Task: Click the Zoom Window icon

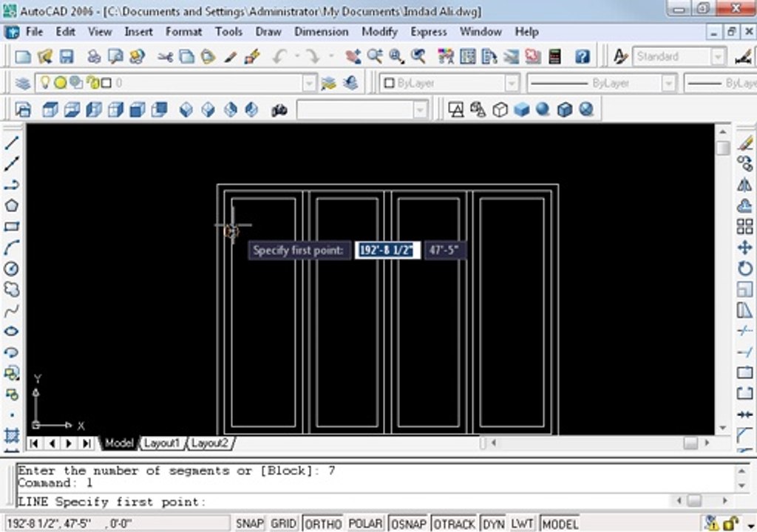Action: tap(396, 56)
